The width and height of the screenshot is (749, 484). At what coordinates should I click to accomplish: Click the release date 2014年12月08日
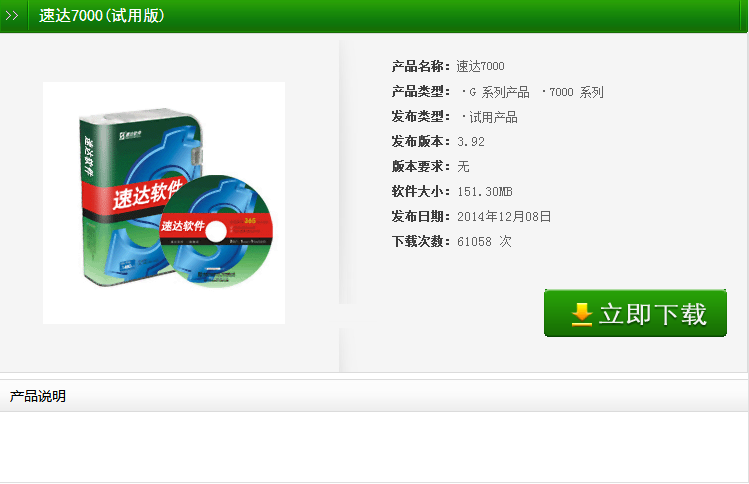coord(504,216)
